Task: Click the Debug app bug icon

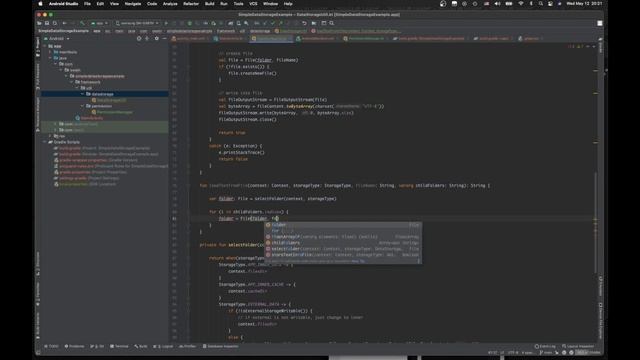Action: pyautogui.click(x=189, y=23)
